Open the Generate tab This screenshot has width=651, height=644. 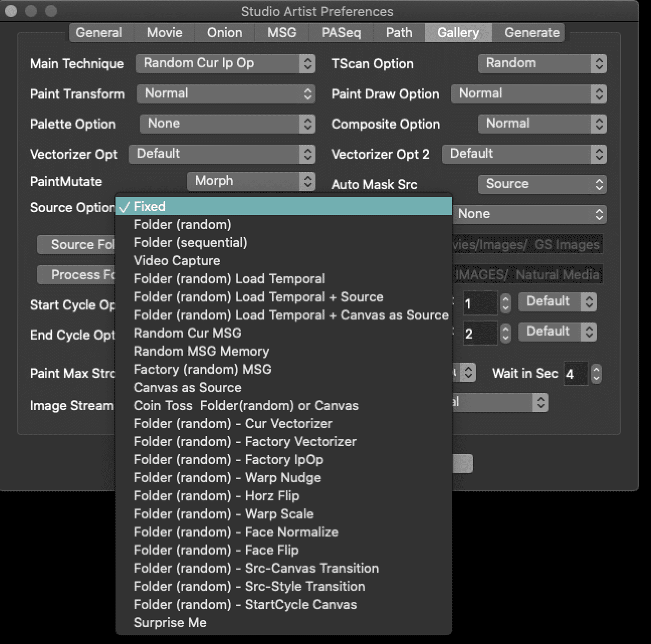click(x=532, y=33)
